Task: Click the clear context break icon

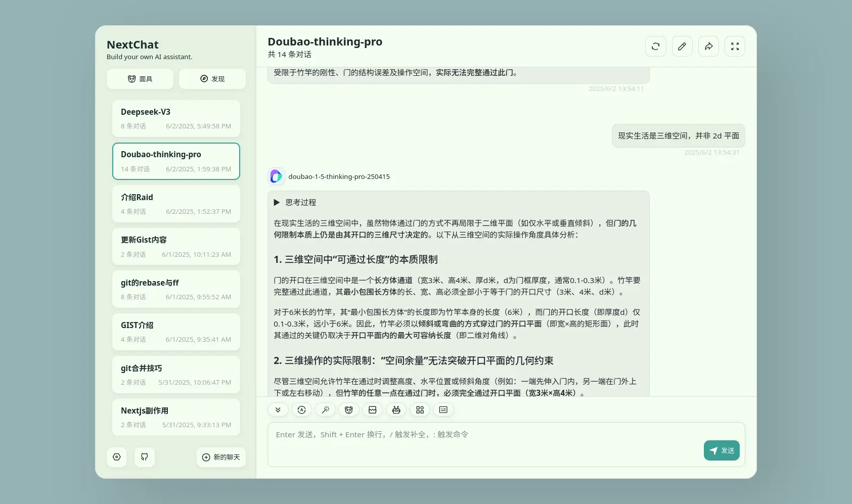Action: pyautogui.click(x=373, y=410)
